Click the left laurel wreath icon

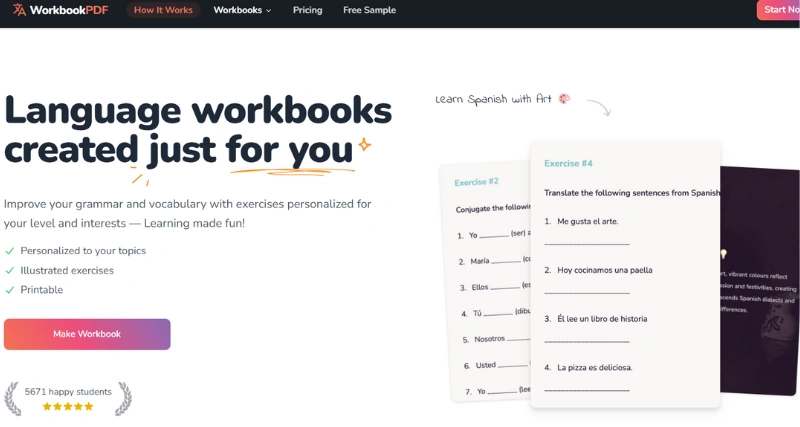[x=13, y=398]
